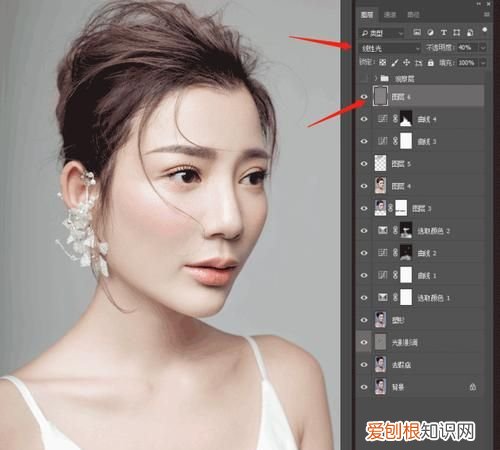
Task: Expand the 观察层 group chevron
Action: (376, 78)
